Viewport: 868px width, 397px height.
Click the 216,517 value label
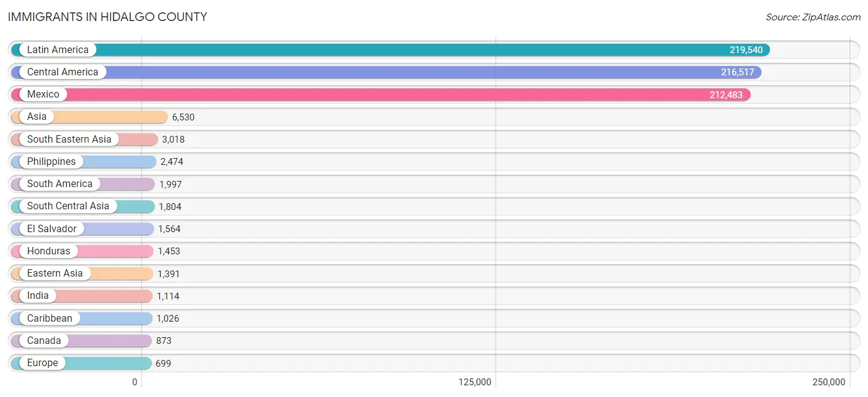point(737,72)
